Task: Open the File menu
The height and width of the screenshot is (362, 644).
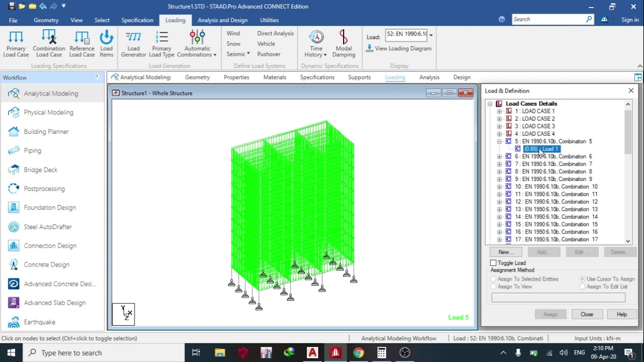Action: coord(13,20)
